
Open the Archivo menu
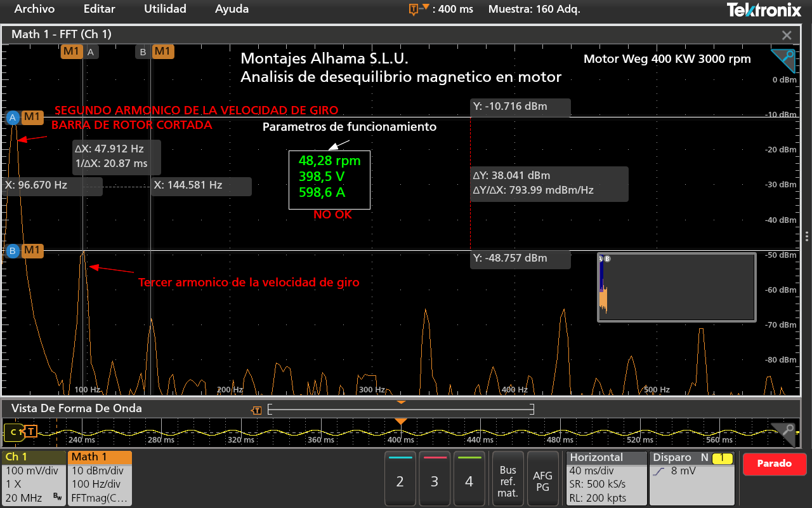click(34, 9)
